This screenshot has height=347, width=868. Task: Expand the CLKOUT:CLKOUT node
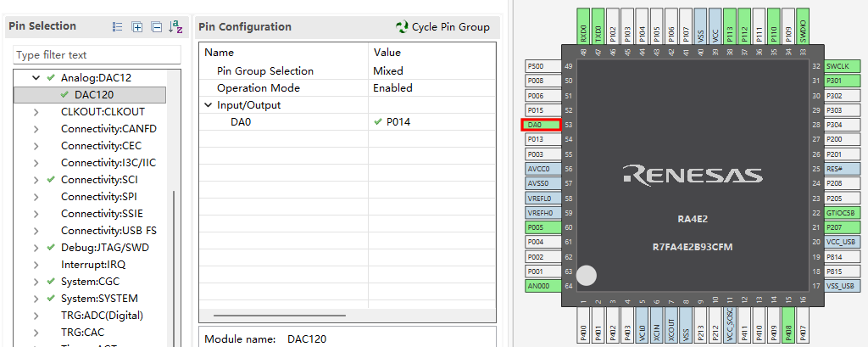pyautogui.click(x=36, y=112)
